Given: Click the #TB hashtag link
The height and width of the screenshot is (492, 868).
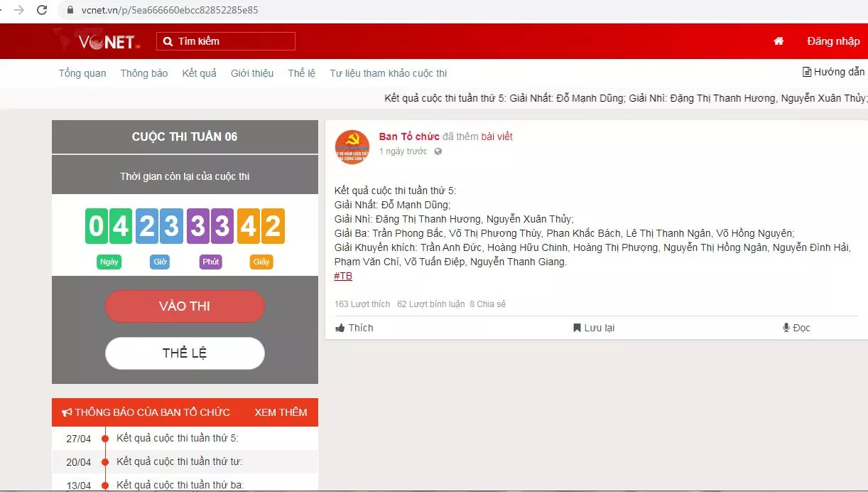Looking at the screenshot, I should click(x=343, y=276).
